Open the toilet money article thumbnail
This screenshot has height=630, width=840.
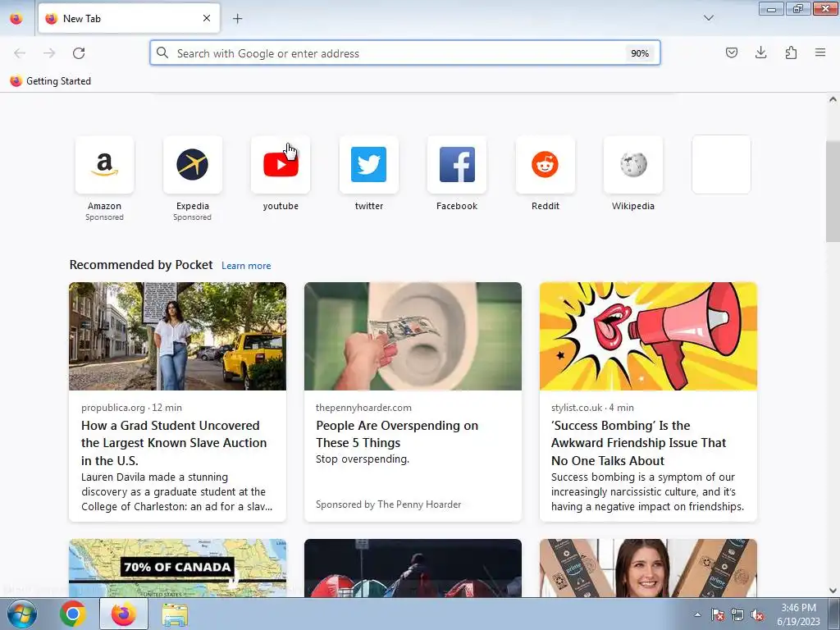point(413,336)
